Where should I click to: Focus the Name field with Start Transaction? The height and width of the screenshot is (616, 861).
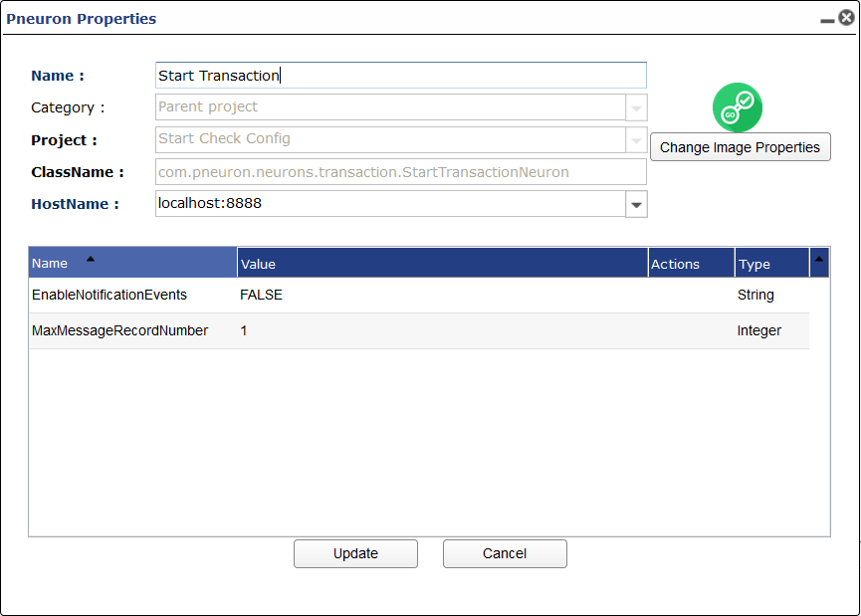(401, 76)
